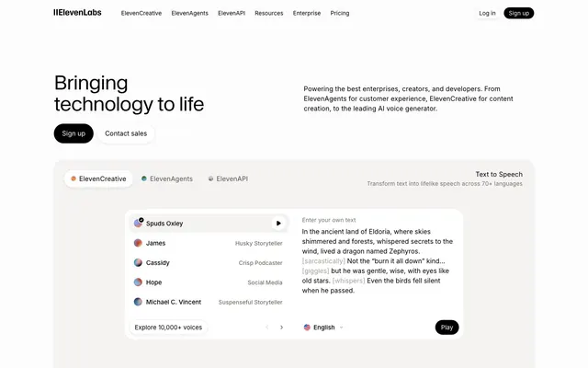
Task: Open the English language dropdown
Action: click(323, 328)
